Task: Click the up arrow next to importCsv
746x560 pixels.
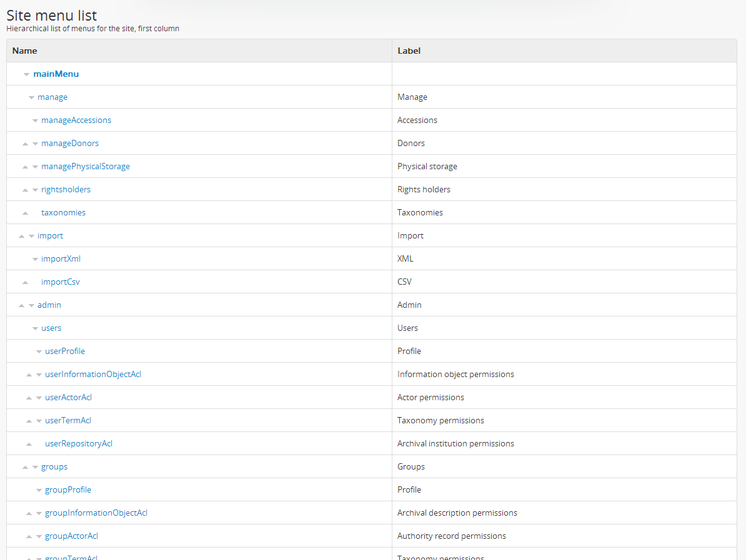Action: coord(25,282)
